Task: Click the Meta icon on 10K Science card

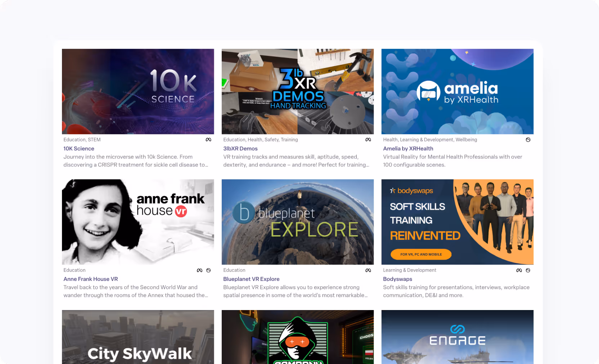Action: coord(208,140)
